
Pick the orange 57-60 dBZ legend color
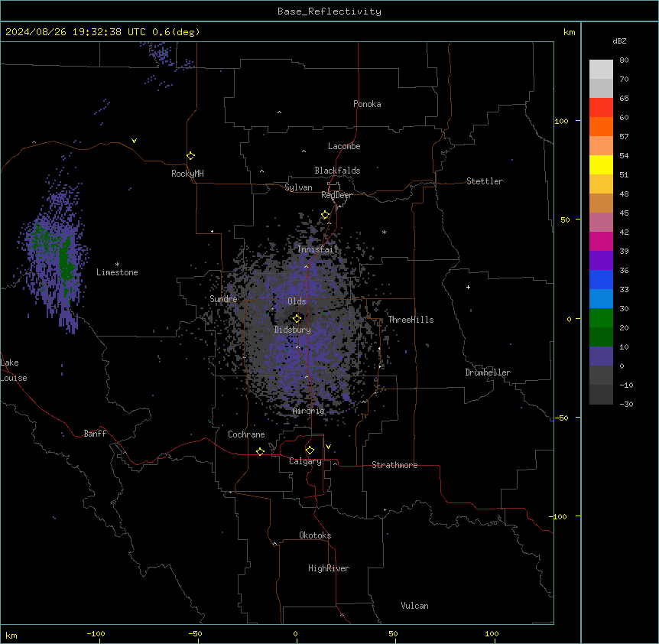(601, 126)
